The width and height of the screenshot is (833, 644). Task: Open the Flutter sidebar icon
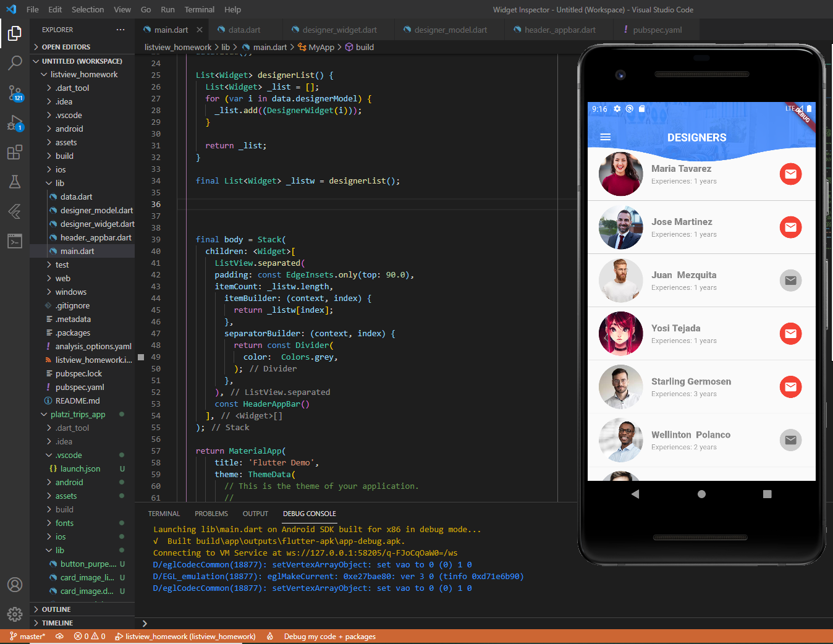click(15, 211)
